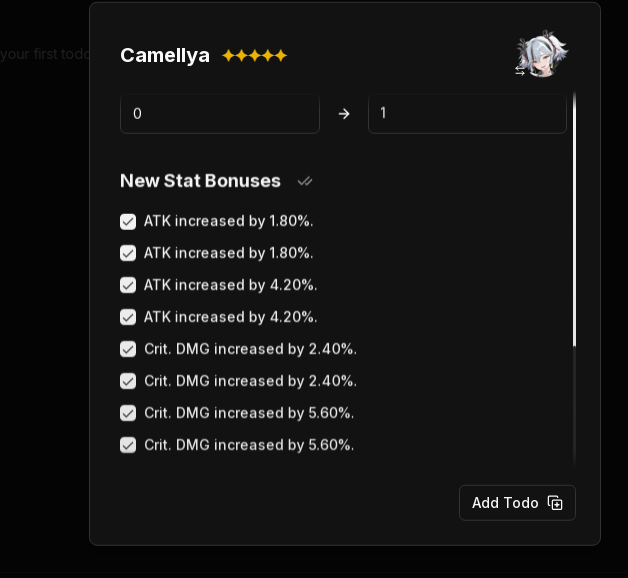Disable the first Crit. DMG 2.40% checkbox
Screen dimensions: 628x578
(128, 349)
